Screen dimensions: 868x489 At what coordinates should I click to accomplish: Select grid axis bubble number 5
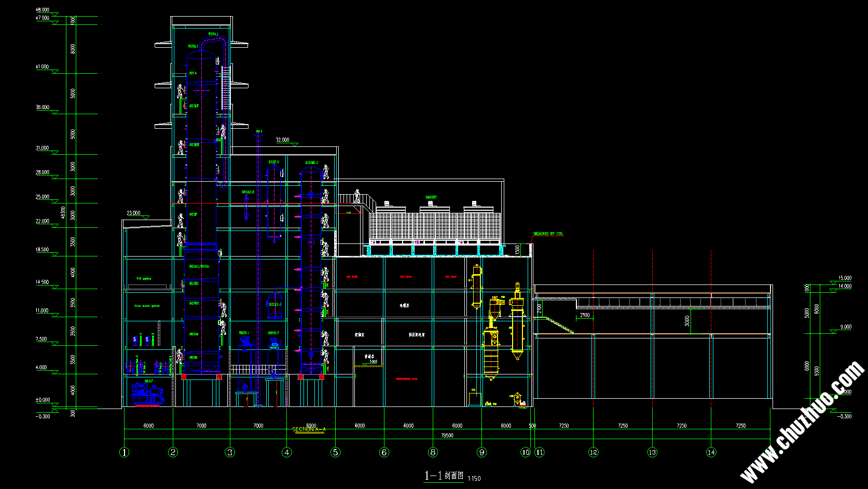click(336, 452)
